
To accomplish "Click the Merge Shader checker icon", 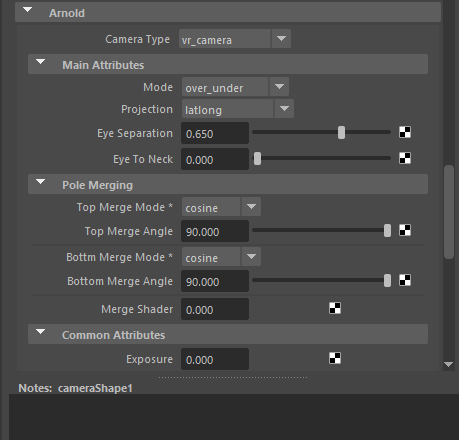I will (335, 308).
